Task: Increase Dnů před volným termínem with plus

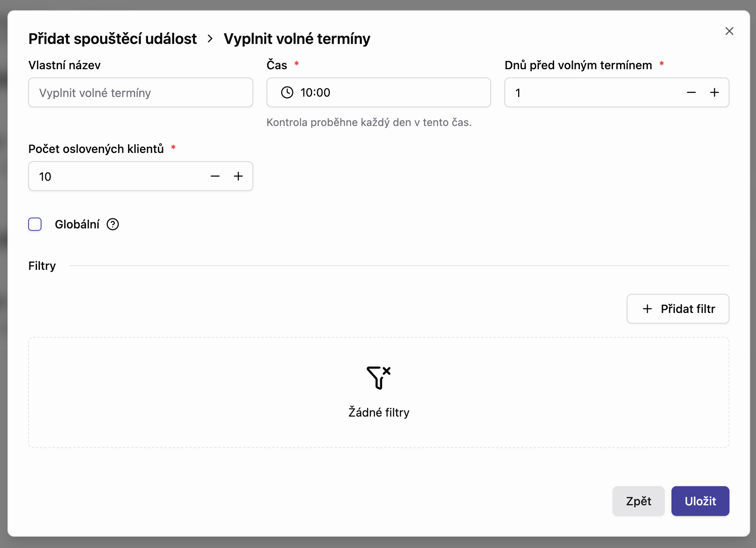Action: click(x=714, y=92)
